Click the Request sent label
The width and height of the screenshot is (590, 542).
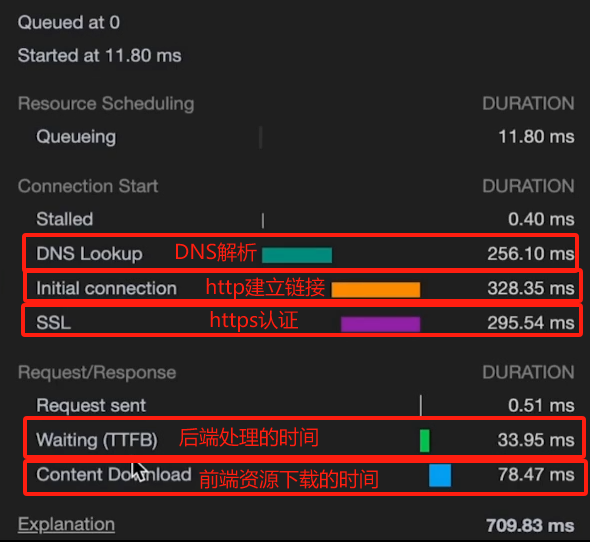point(91,406)
